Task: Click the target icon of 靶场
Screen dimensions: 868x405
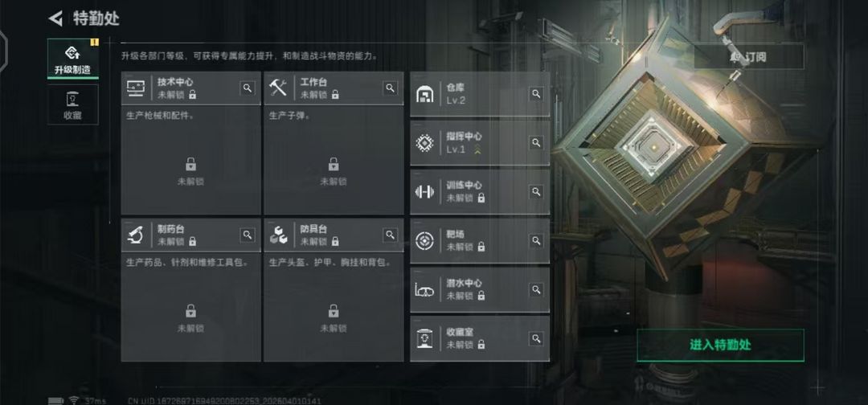Action: pos(424,241)
